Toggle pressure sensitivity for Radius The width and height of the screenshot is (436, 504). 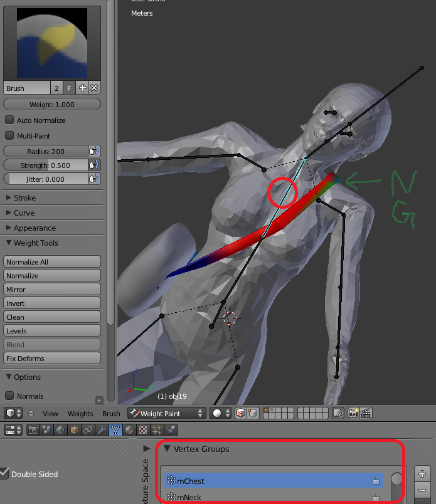coord(94,151)
